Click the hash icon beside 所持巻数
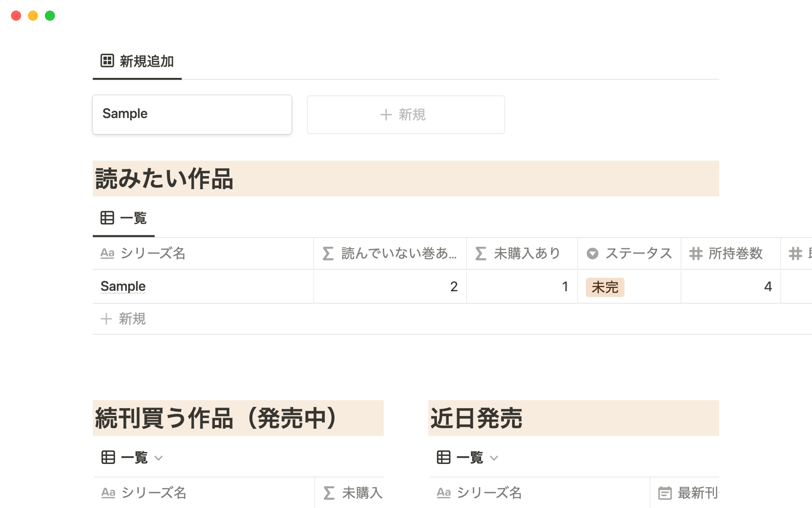The image size is (812, 508). tap(696, 254)
